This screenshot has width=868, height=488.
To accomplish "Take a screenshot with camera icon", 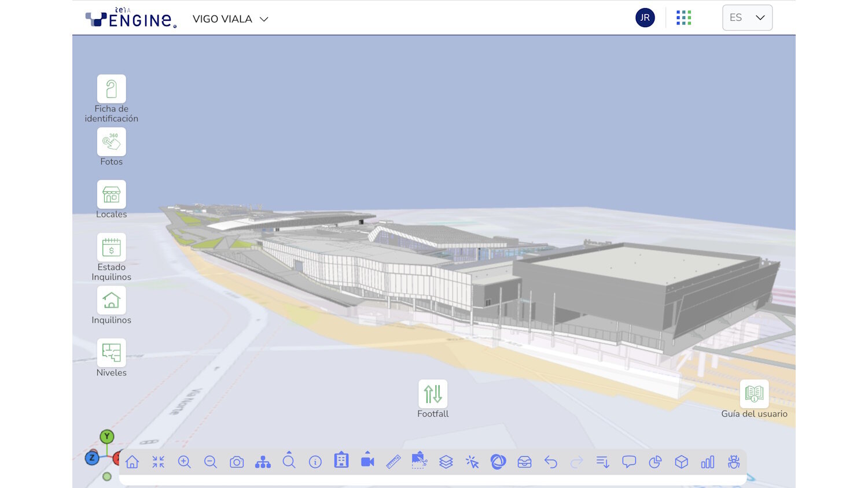I will [x=237, y=462].
